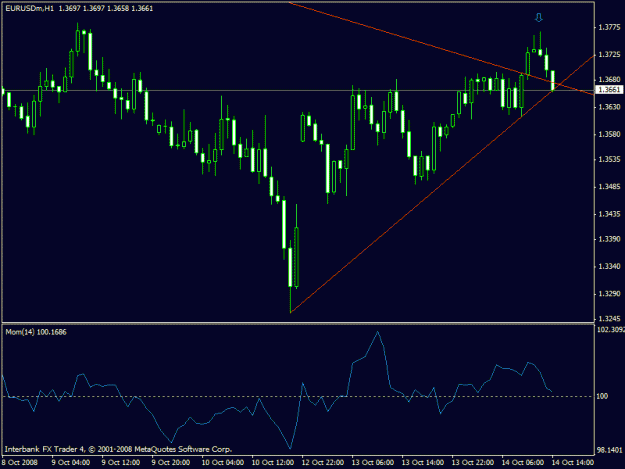Click the 1.3580 price scale label
This screenshot has width=625, height=469.
pos(609,134)
